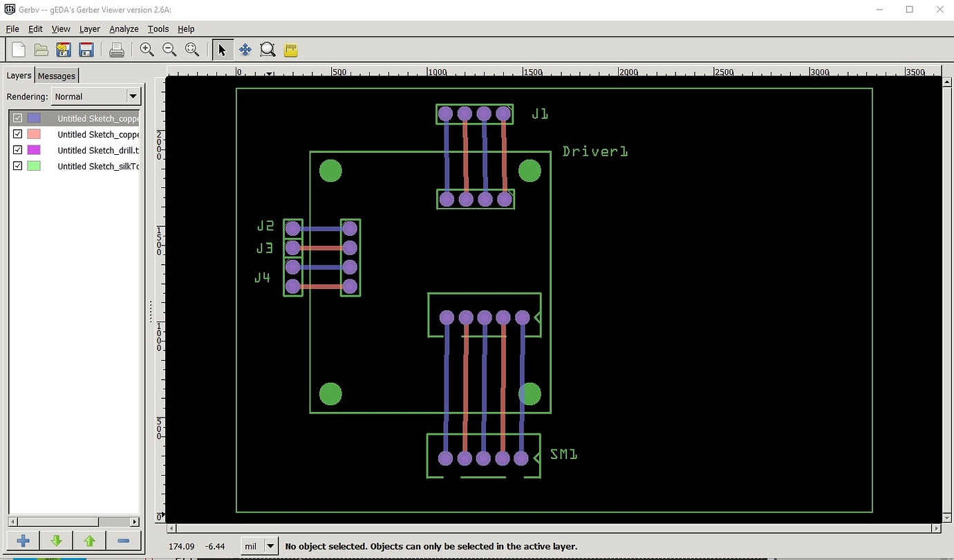Toggle visibility of first copper layer (blue)

click(18, 118)
